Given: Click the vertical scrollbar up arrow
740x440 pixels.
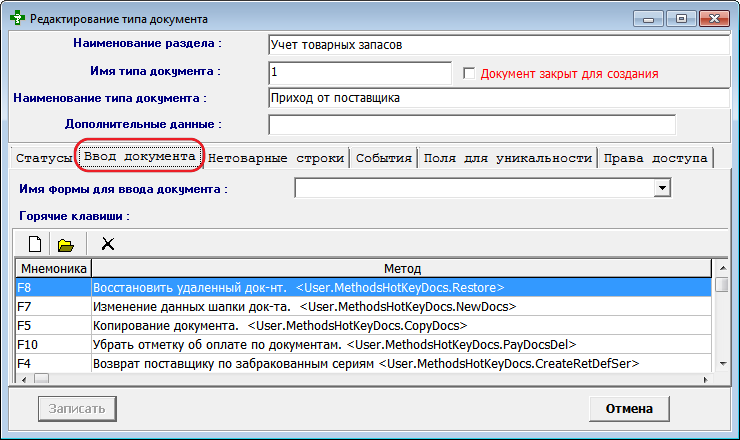Looking at the screenshot, I should coord(723,268).
